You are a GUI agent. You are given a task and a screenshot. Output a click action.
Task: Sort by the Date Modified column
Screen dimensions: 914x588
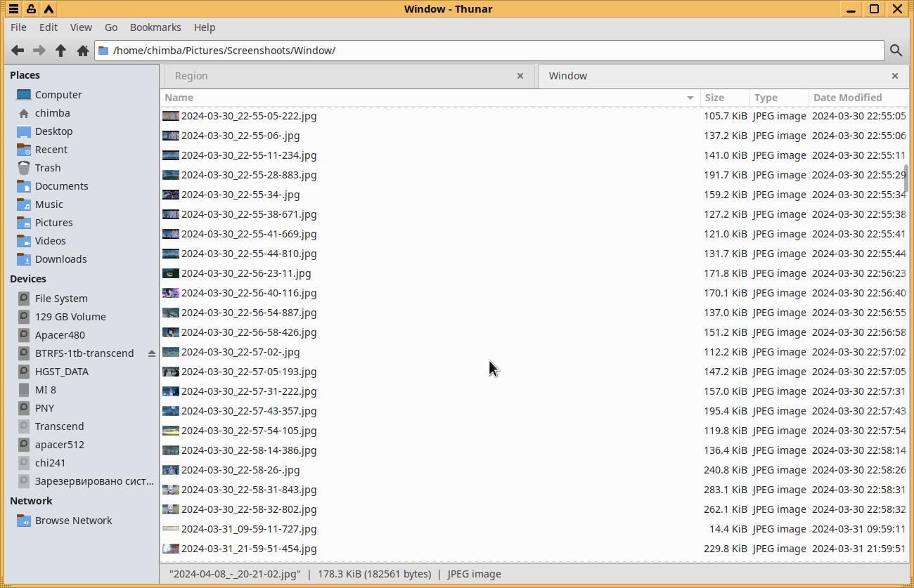tap(858, 98)
